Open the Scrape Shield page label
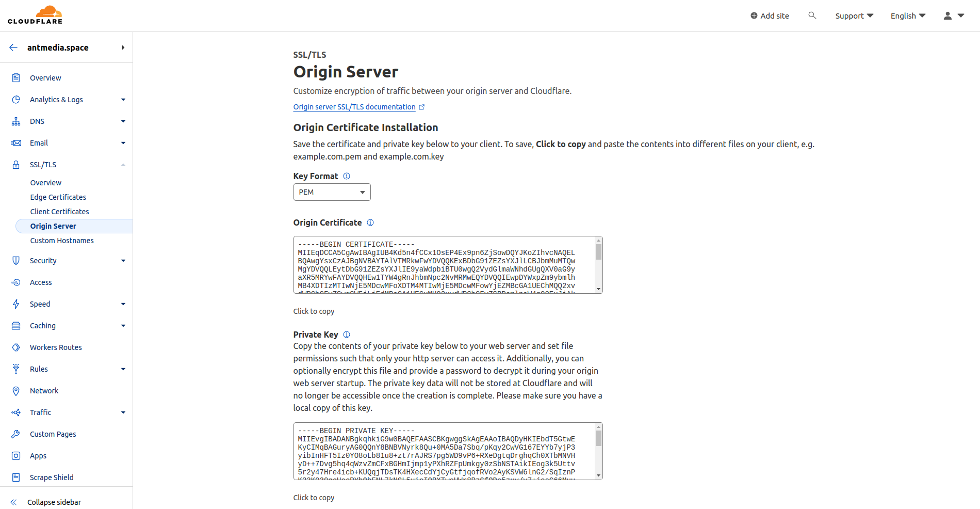 coord(52,478)
